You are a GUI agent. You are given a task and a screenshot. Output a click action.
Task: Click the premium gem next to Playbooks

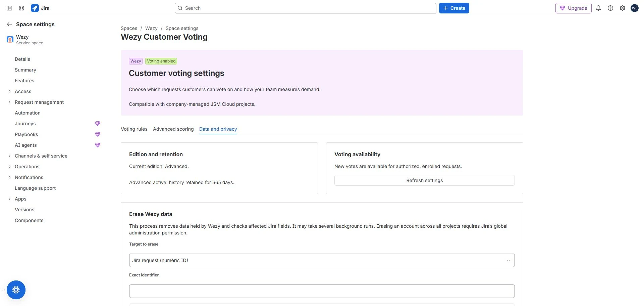point(98,134)
